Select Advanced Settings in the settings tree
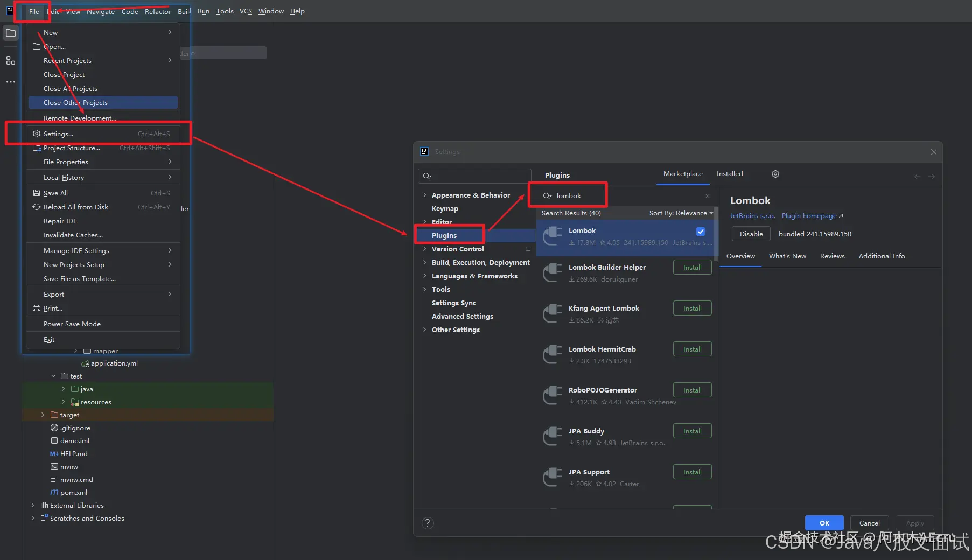Screen dimensions: 972x560 (x=463, y=317)
